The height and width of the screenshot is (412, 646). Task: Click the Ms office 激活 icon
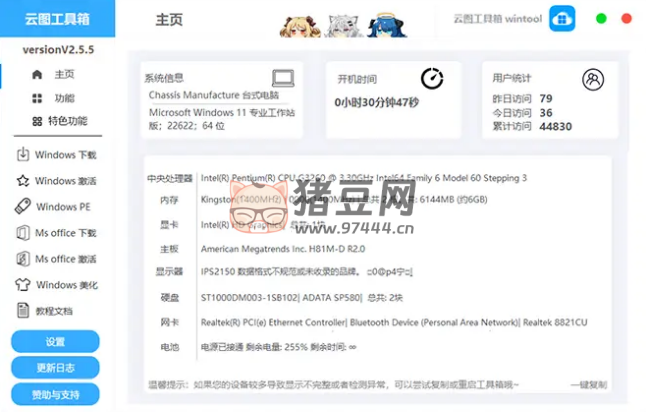tap(23, 259)
